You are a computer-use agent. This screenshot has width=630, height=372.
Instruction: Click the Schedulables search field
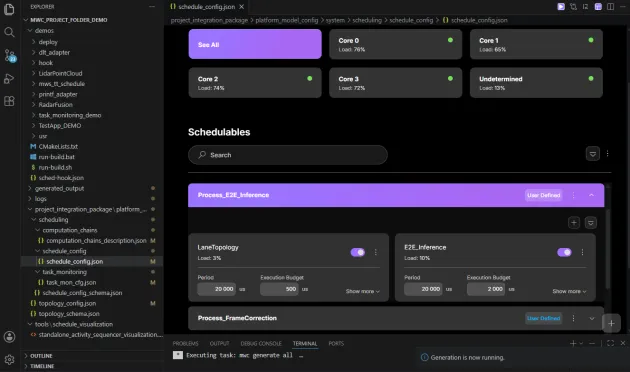(x=288, y=155)
